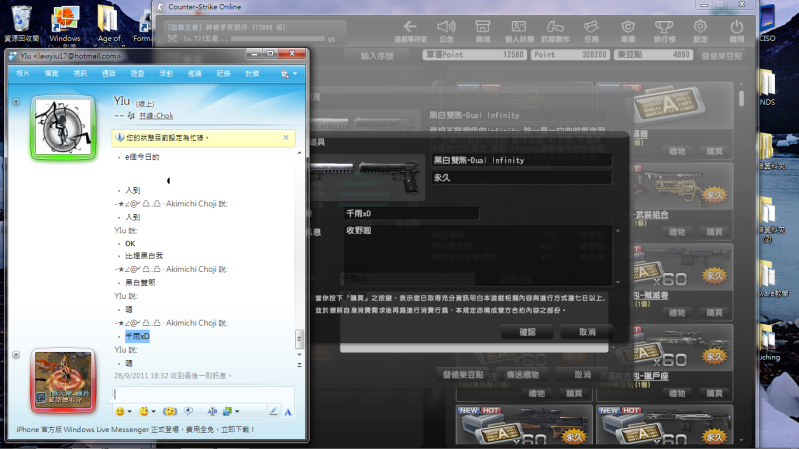Click the 收野啦 gift message text area
The image size is (799, 449).
(478, 255)
